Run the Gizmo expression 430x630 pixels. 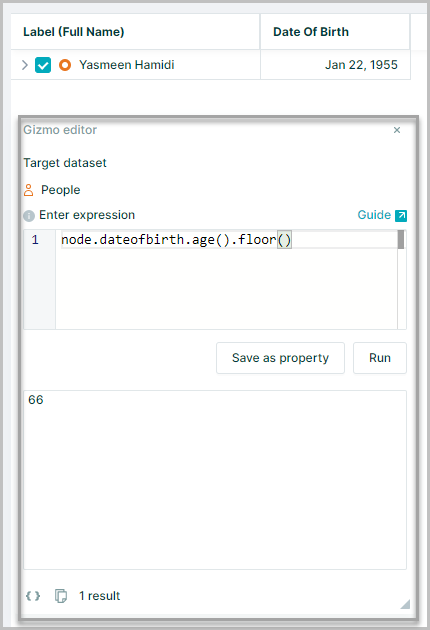point(380,358)
